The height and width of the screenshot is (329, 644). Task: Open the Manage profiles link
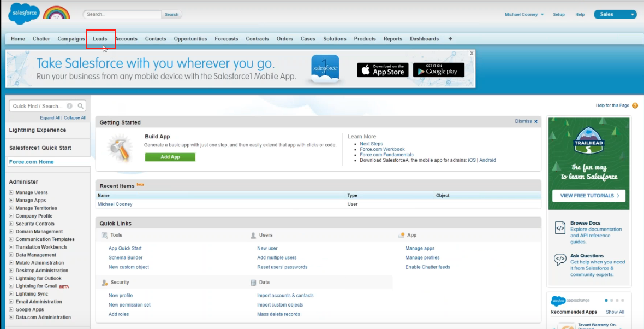pyautogui.click(x=422, y=258)
